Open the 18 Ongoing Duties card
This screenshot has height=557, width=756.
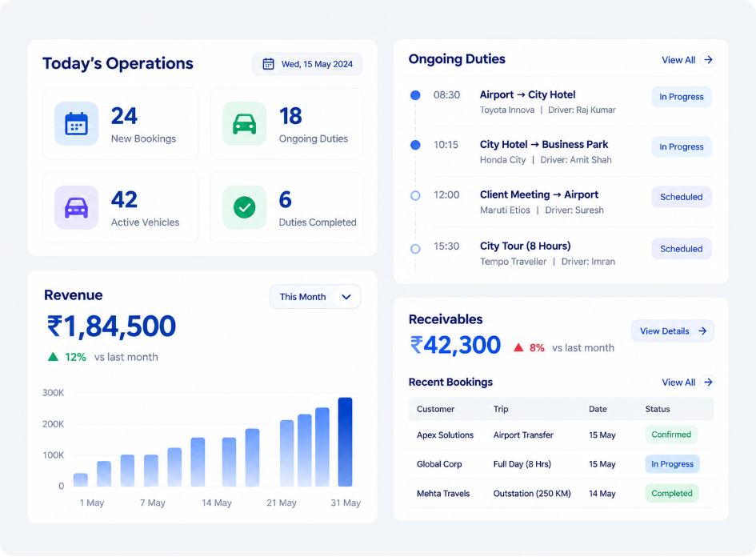coord(286,123)
